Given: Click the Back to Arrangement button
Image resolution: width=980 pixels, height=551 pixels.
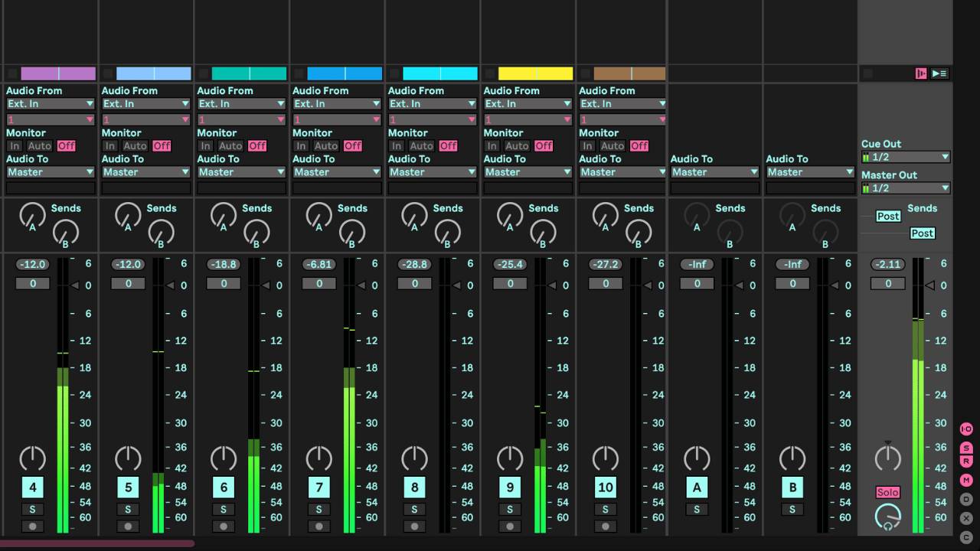Looking at the screenshot, I should [x=921, y=72].
